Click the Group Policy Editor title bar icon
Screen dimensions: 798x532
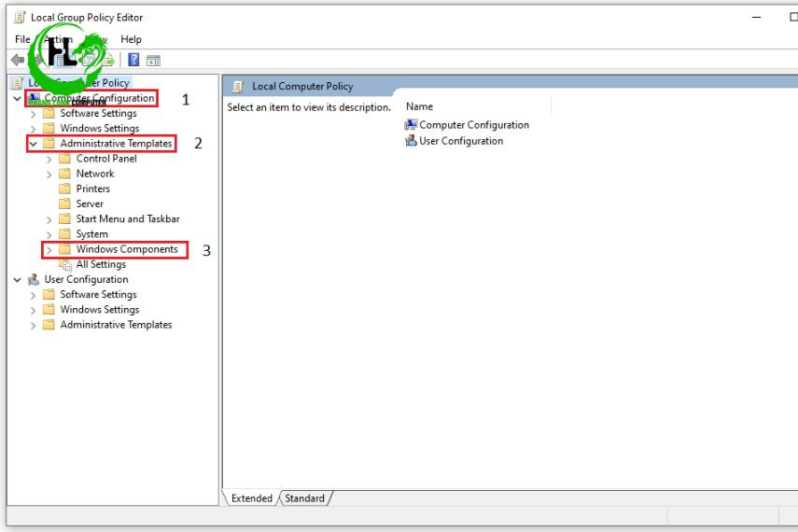coord(20,18)
